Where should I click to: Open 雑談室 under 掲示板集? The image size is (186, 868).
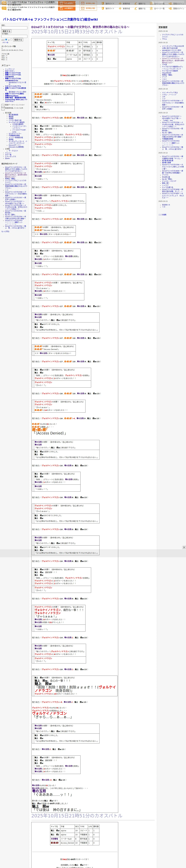coord(11,117)
